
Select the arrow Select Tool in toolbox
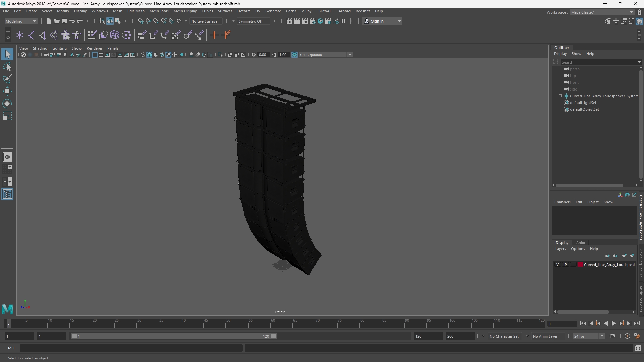pyautogui.click(x=7, y=54)
